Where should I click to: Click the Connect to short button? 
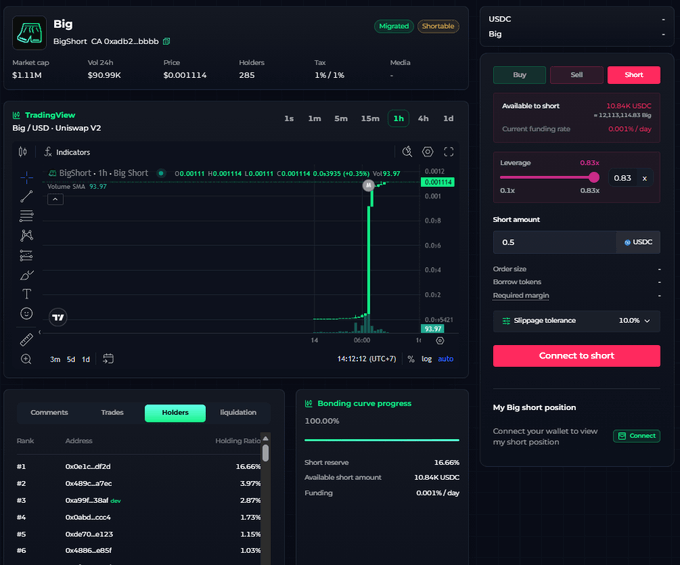click(576, 356)
